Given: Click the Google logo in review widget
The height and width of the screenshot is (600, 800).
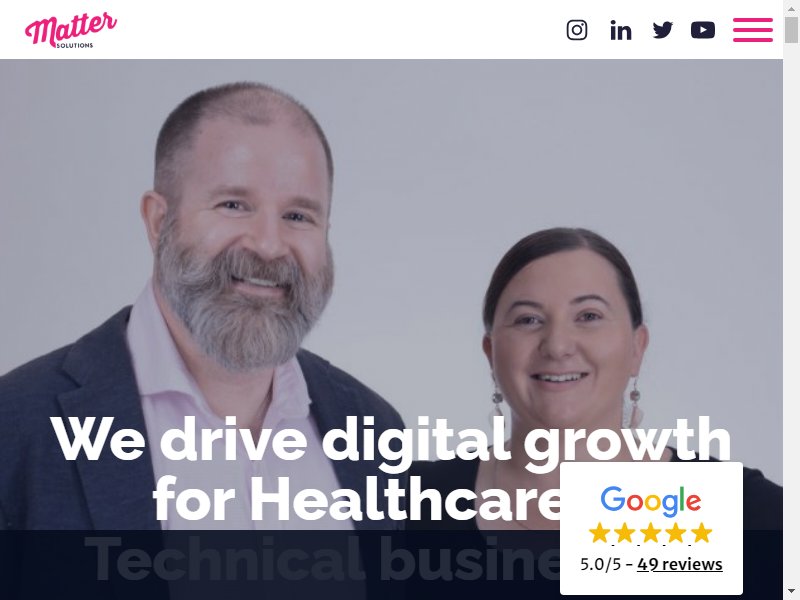Looking at the screenshot, I should (651, 501).
